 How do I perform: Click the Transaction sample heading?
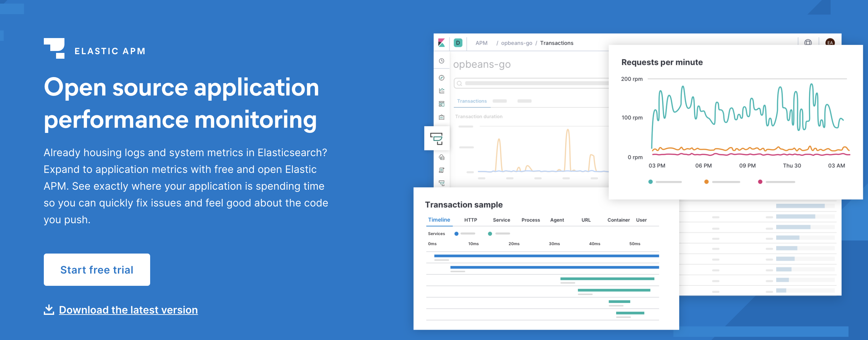464,205
